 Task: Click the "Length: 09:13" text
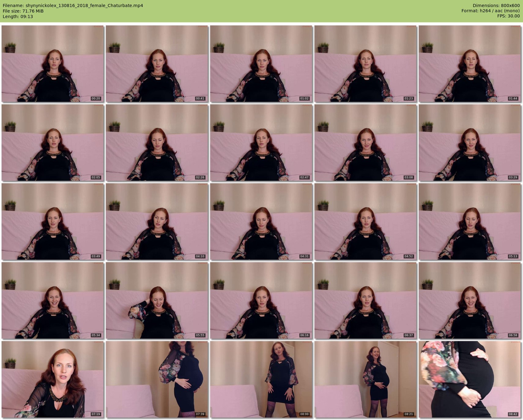[x=18, y=17]
